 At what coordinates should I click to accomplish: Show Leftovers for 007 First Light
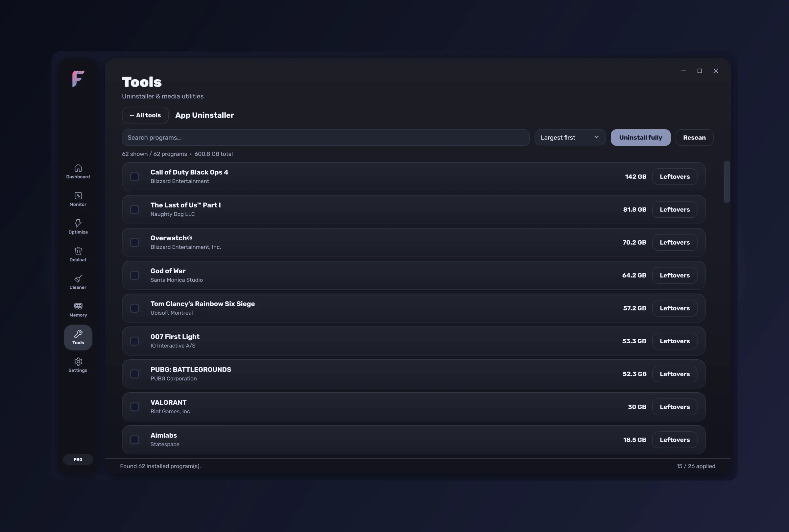tap(675, 341)
